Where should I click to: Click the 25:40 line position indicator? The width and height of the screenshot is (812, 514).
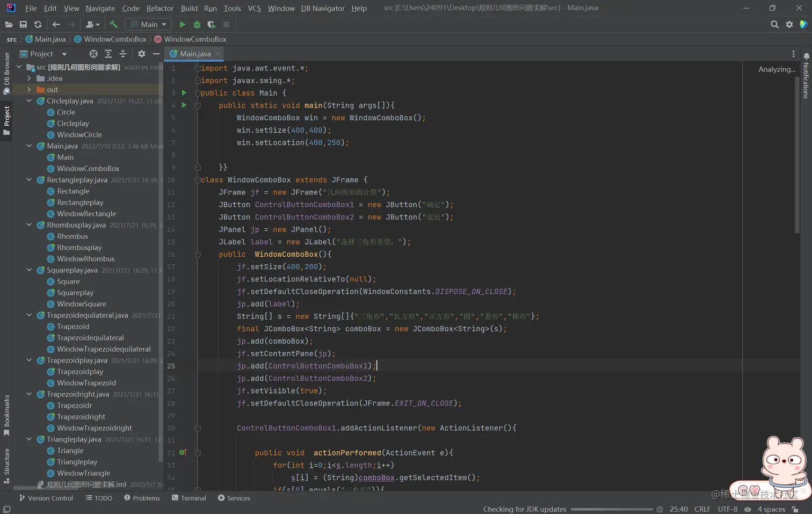tap(678, 509)
